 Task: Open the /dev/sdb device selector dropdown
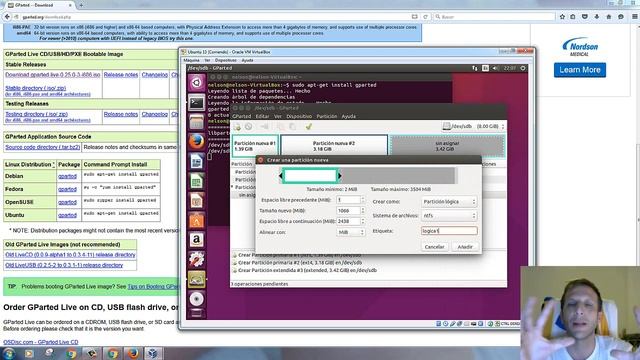tap(474, 127)
